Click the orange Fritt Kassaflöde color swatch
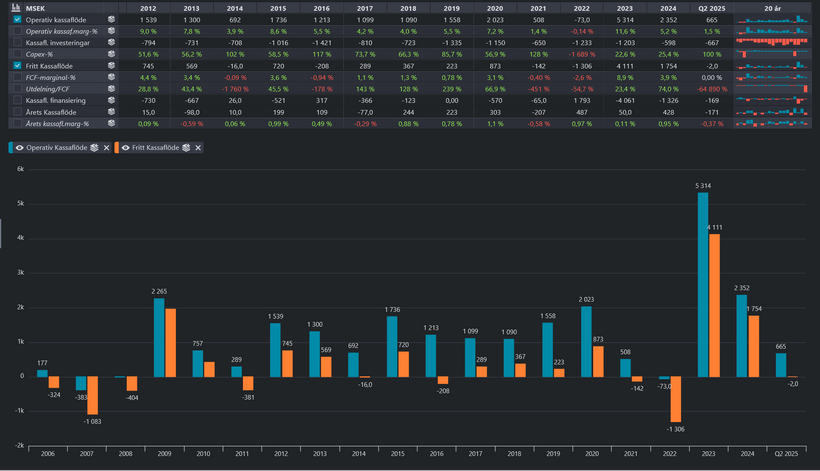Screen dimensions: 820x471 coord(115,147)
